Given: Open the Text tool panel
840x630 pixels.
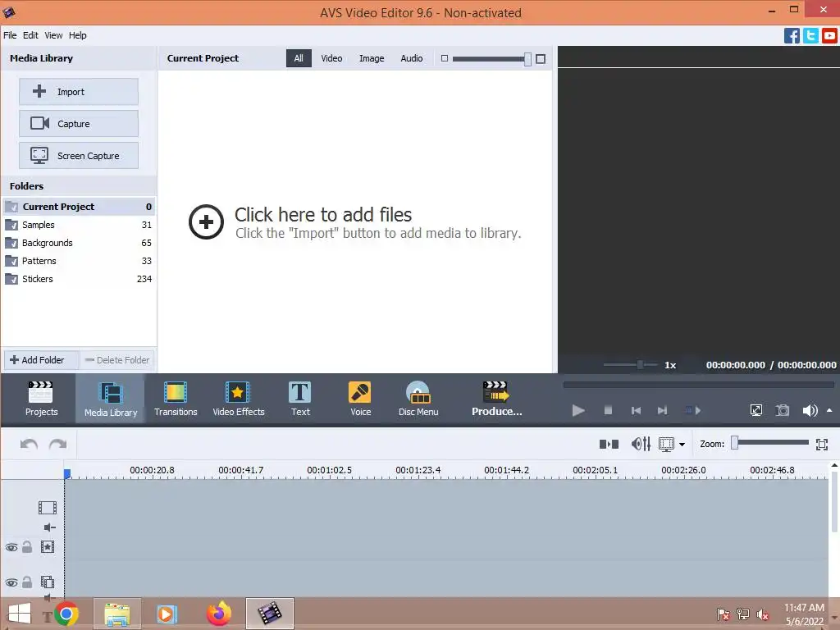Looking at the screenshot, I should pos(300,399).
